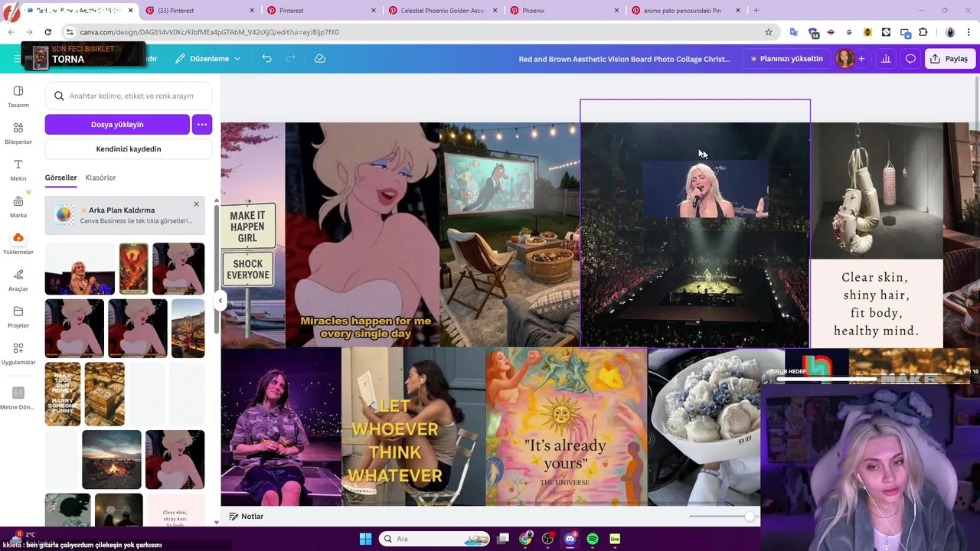Open Spotify from the taskbar
Viewport: 980px width, 551px height.
(593, 539)
